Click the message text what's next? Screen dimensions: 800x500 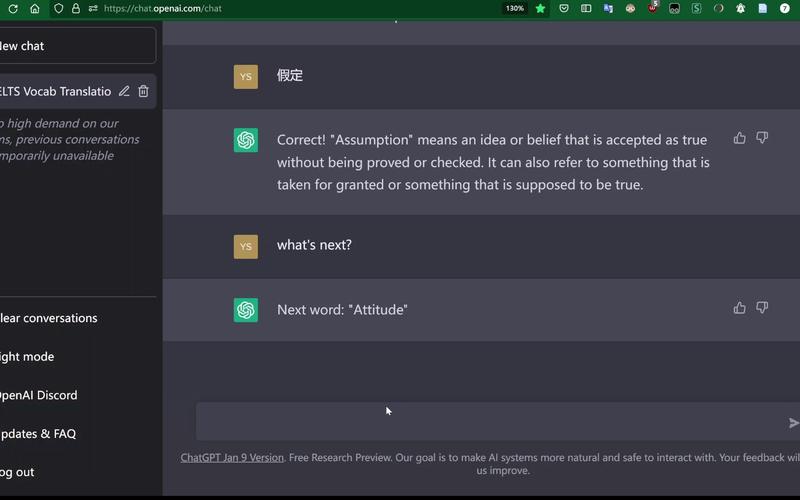[x=314, y=245]
